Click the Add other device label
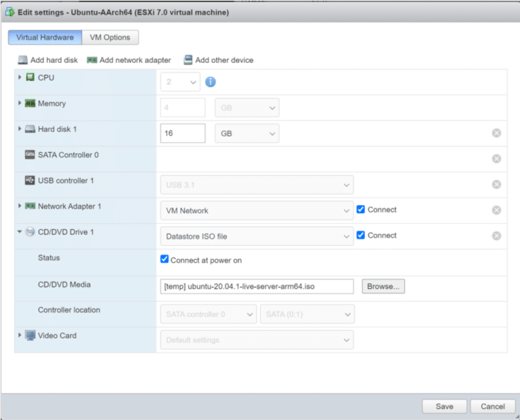520x420 pixels. click(224, 60)
